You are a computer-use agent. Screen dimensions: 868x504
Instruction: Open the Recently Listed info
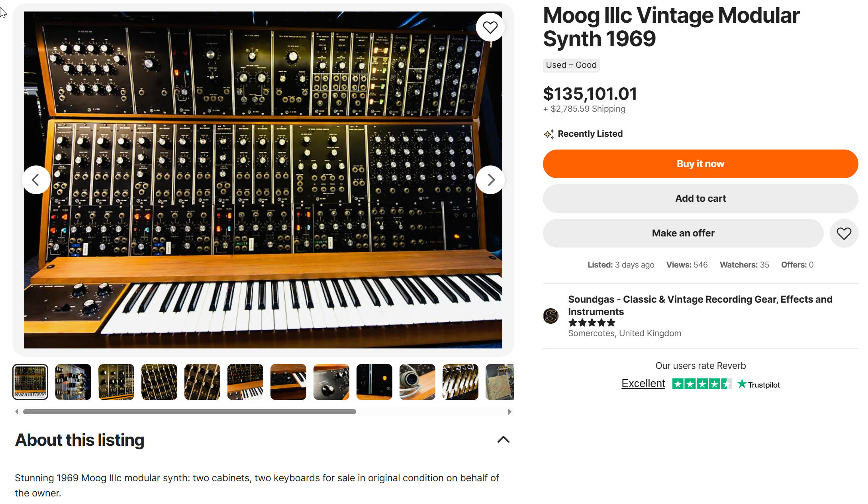(590, 134)
